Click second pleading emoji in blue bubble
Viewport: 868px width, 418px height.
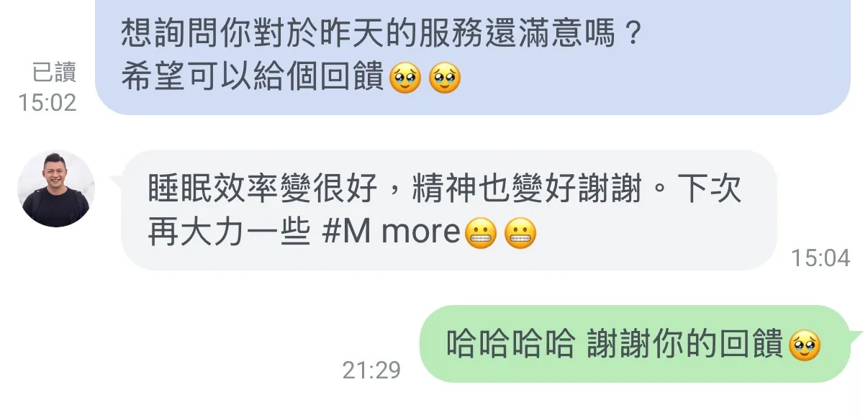click(x=444, y=78)
